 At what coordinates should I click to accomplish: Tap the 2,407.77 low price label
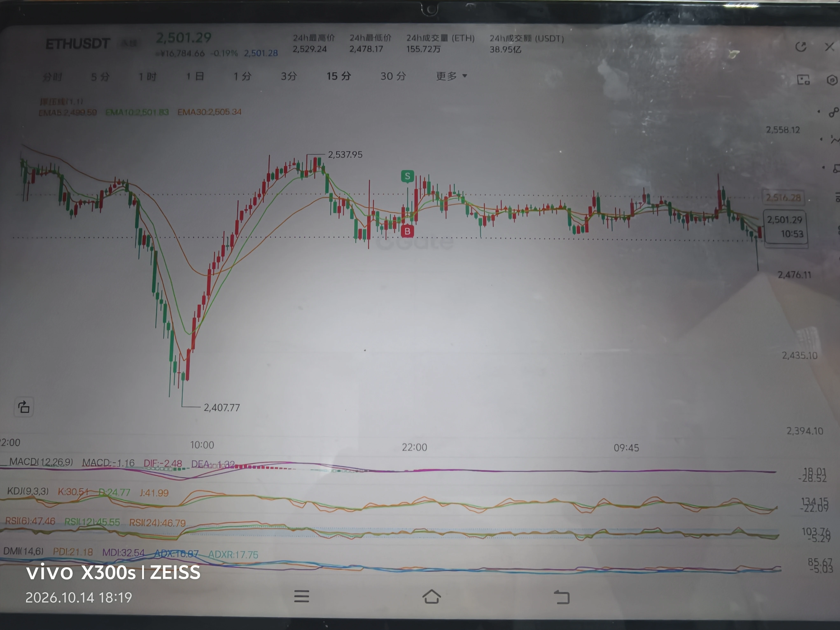pos(222,408)
